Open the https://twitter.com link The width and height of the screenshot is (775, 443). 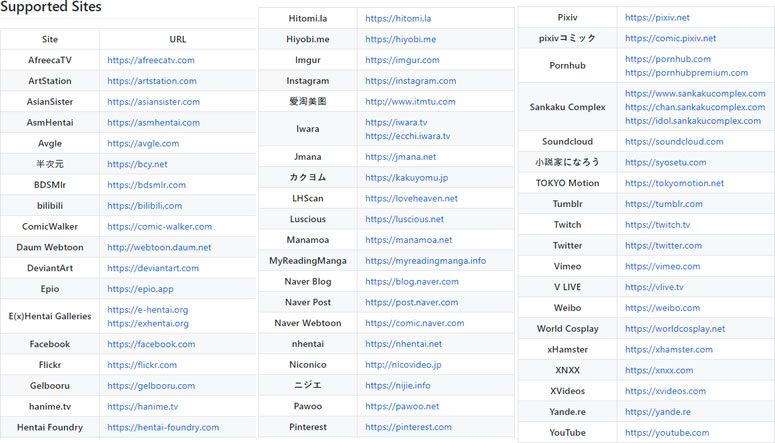coord(663,245)
